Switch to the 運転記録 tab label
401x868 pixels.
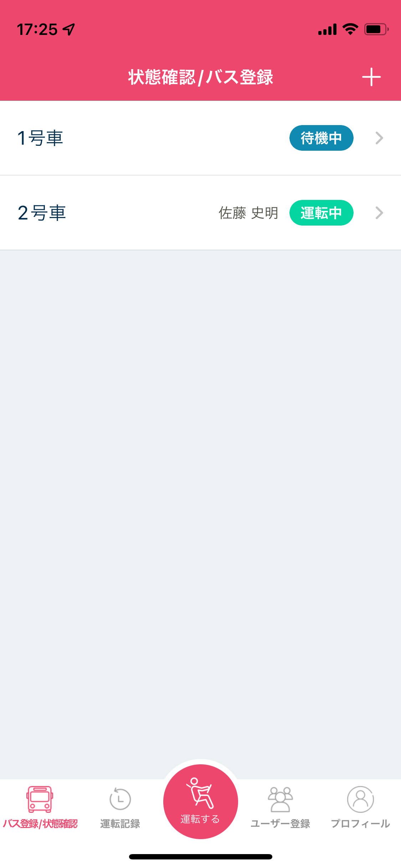click(120, 824)
